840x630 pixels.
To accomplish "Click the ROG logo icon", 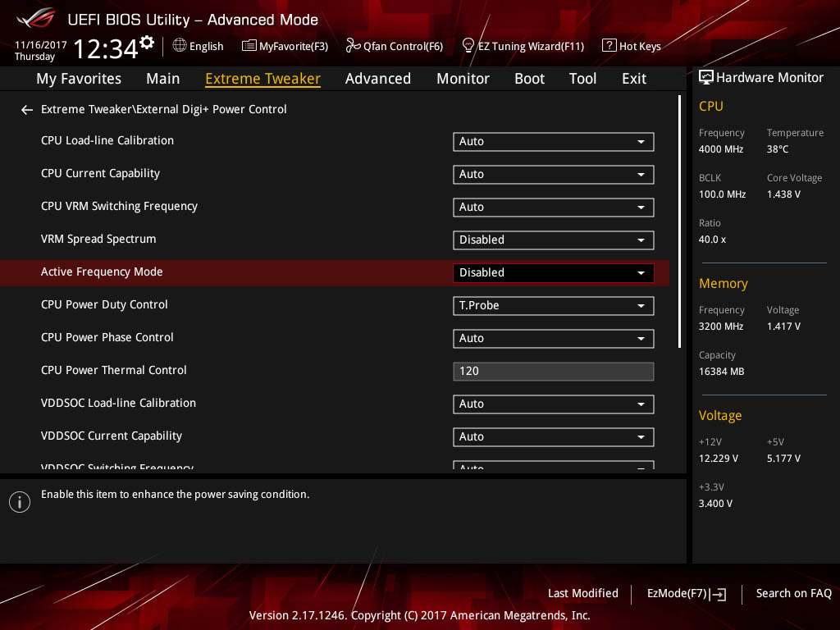I will pyautogui.click(x=35, y=19).
